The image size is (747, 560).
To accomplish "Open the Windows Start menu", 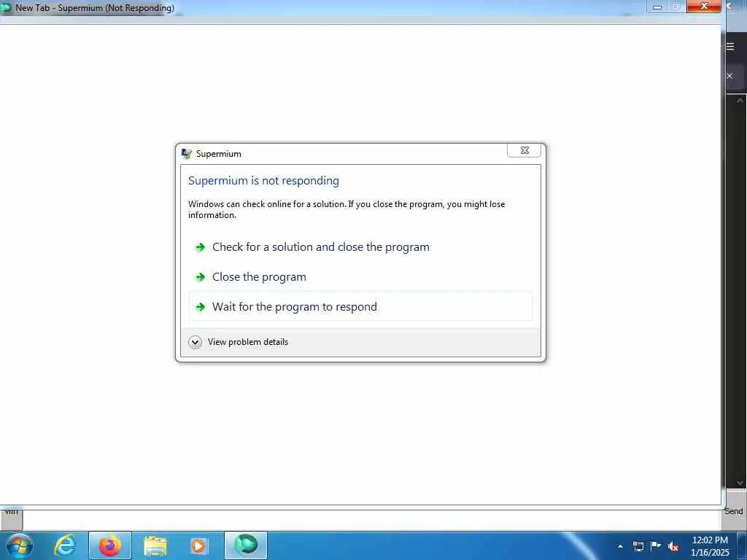I will click(x=20, y=545).
